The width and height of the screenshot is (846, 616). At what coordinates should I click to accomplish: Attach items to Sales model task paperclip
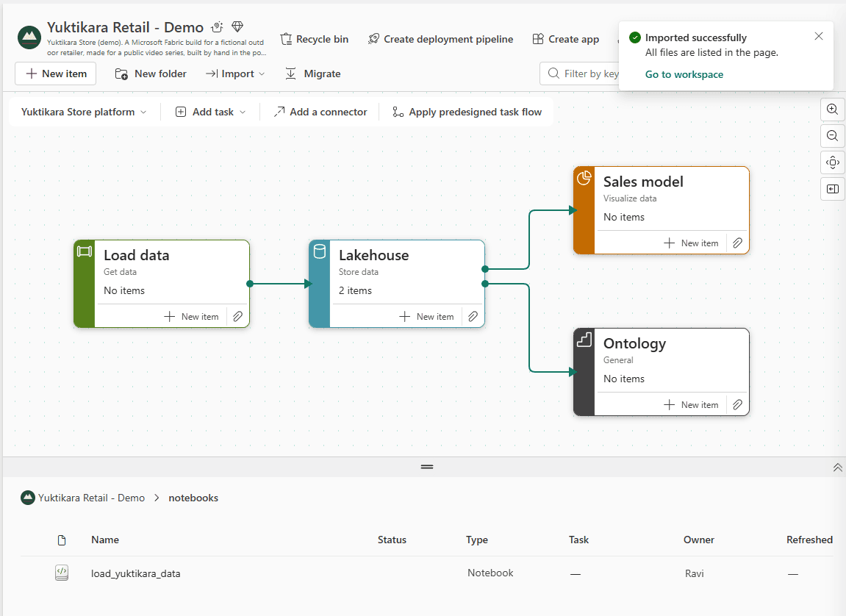click(737, 243)
